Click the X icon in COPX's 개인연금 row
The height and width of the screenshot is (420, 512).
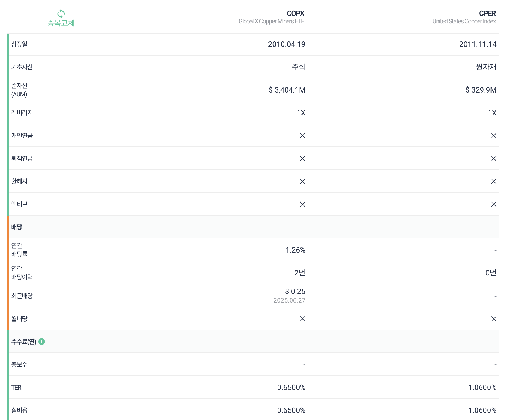[302, 136]
